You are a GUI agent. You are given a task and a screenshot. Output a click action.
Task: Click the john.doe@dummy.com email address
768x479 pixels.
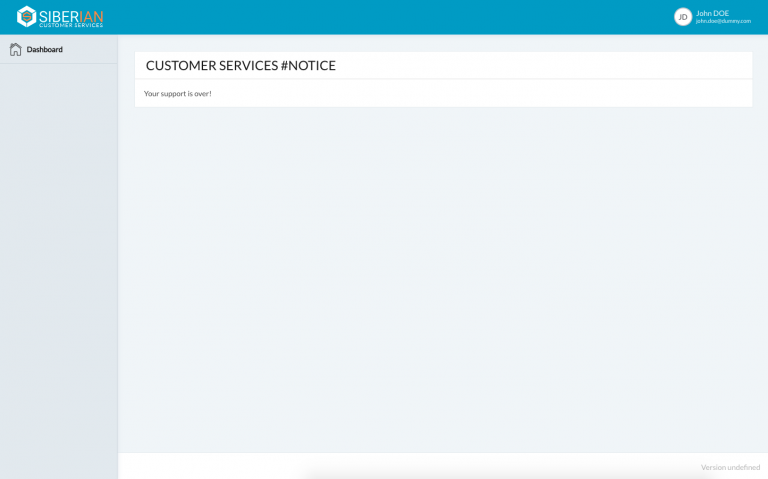pyautogui.click(x=723, y=21)
